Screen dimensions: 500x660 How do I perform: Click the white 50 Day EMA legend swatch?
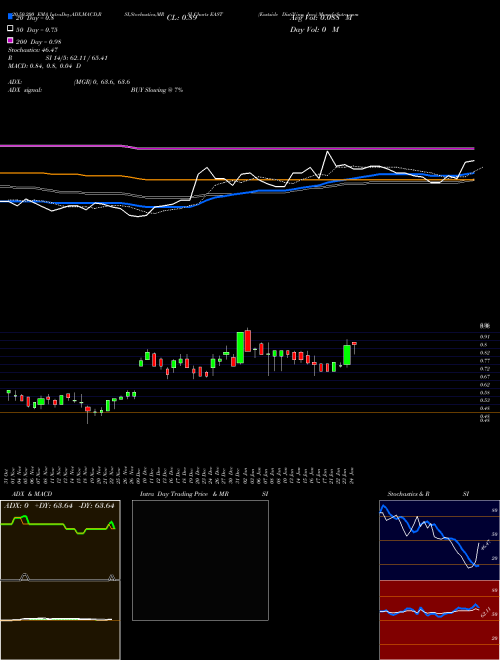(10, 29)
